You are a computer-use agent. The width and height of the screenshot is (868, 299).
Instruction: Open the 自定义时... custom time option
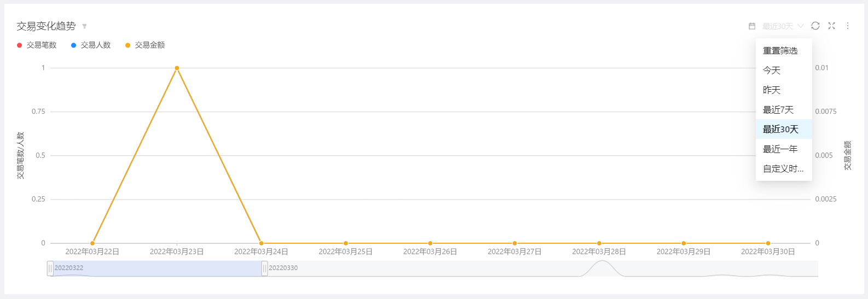(x=783, y=169)
